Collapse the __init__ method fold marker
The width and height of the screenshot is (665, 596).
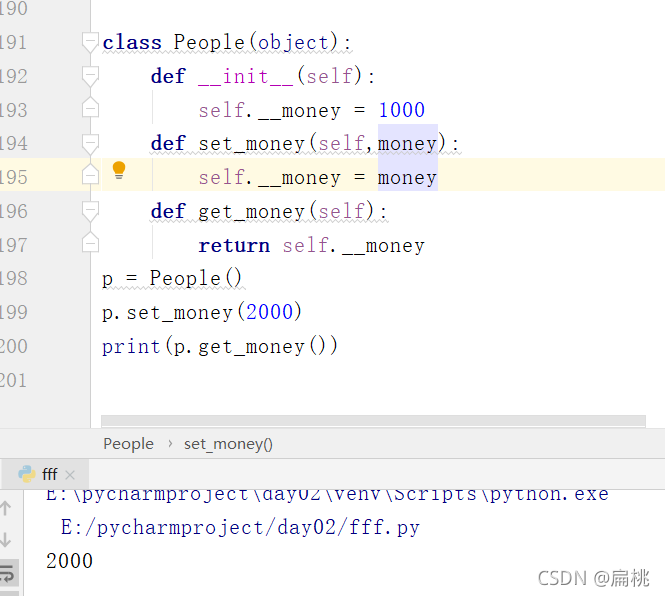[90, 76]
